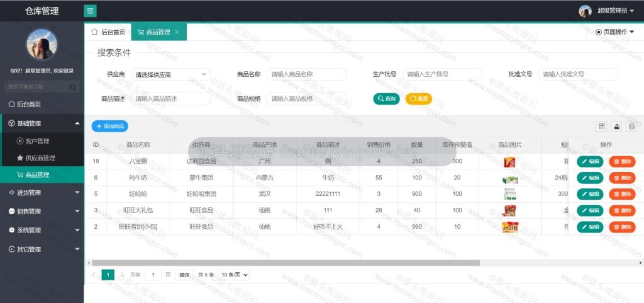Click the 商品描述 search input
The height and width of the screenshot is (303, 644).
pyautogui.click(x=171, y=99)
